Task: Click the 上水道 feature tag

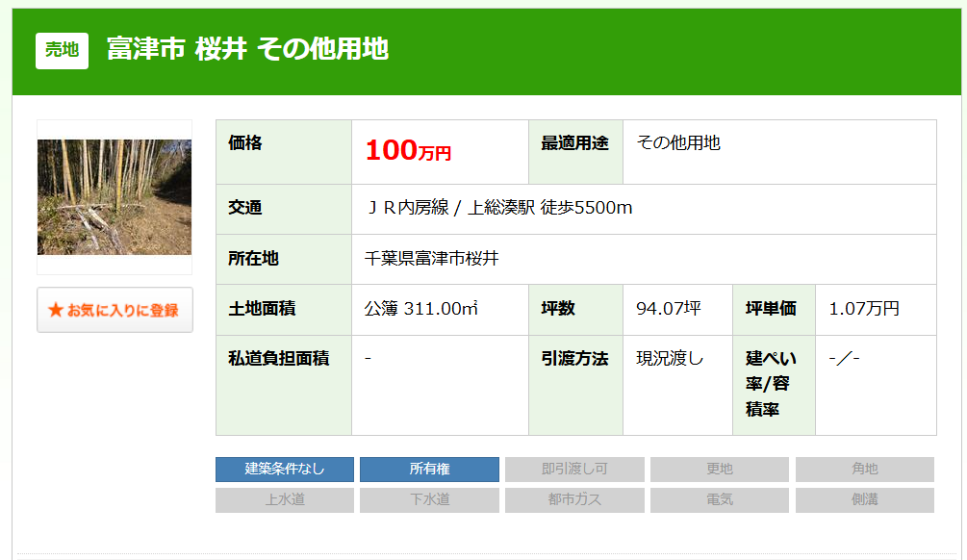Action: (x=285, y=500)
